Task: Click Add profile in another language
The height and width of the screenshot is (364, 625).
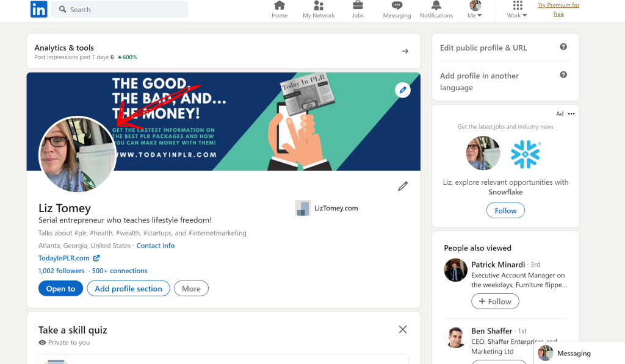Action: 479,82
